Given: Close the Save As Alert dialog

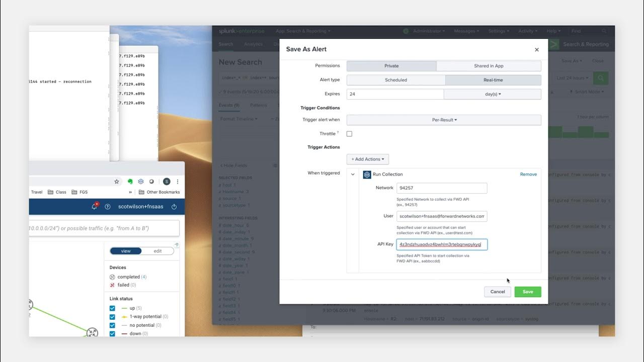Looking at the screenshot, I should tap(537, 50).
